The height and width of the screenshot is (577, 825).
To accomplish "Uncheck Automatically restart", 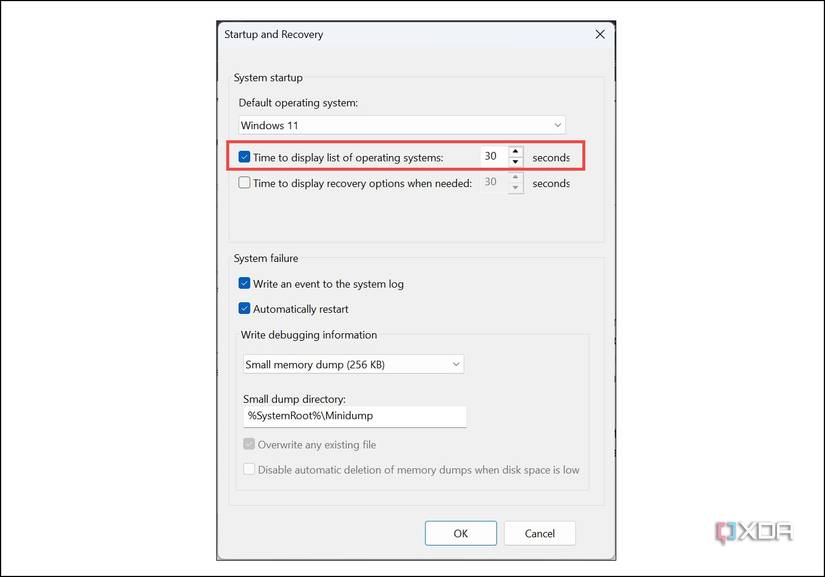I will (244, 309).
